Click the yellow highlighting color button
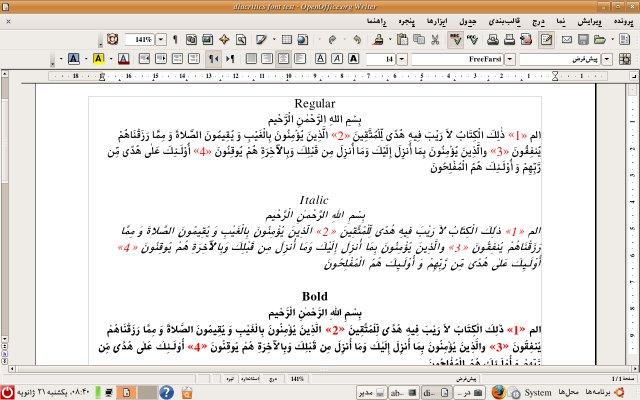640x400 pixels. tap(99, 60)
